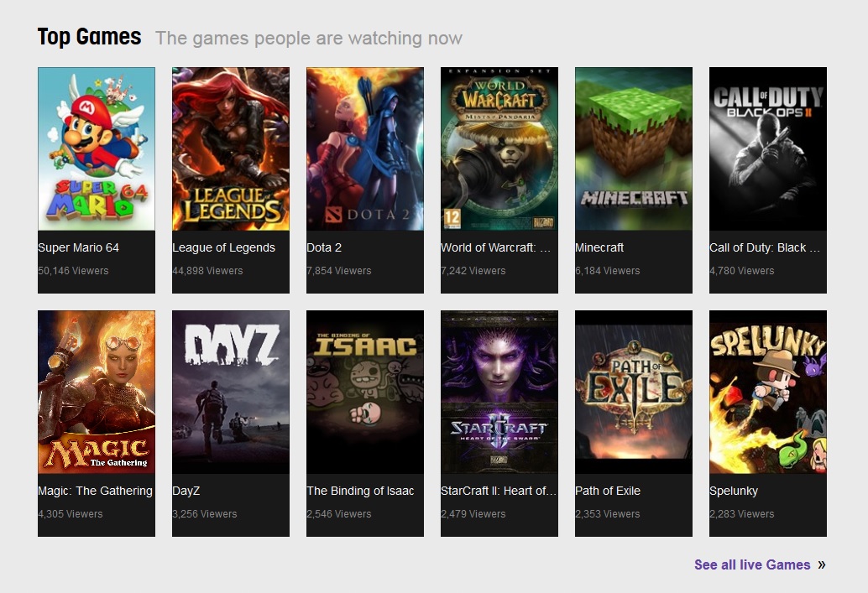The image size is (868, 593).
Task: Click the "Top Games" heading
Action: coord(90,37)
